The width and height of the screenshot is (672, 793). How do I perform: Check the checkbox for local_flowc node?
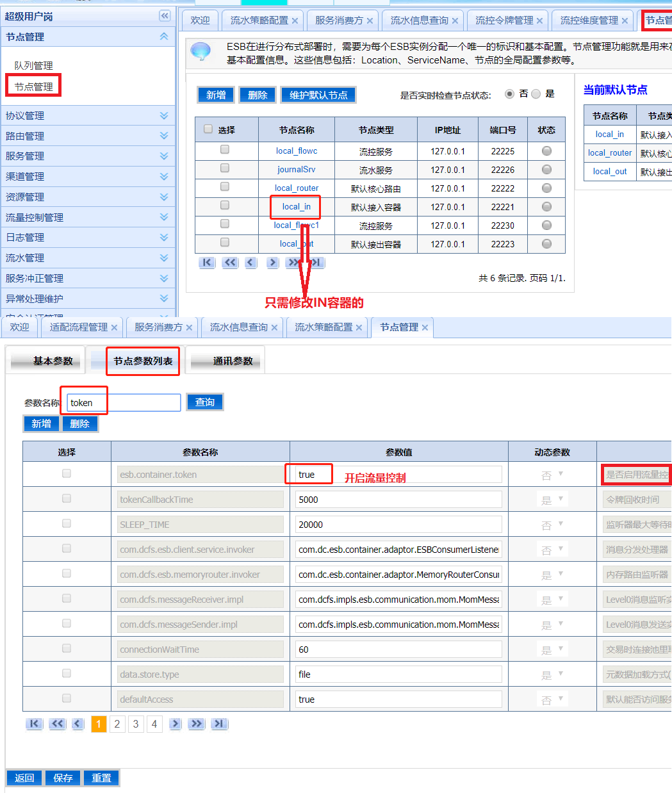[225, 149]
